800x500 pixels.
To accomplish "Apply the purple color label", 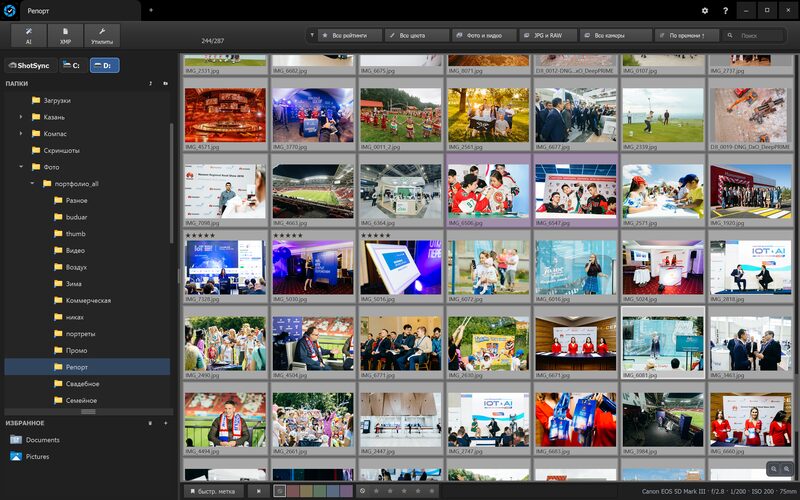I will click(346, 491).
